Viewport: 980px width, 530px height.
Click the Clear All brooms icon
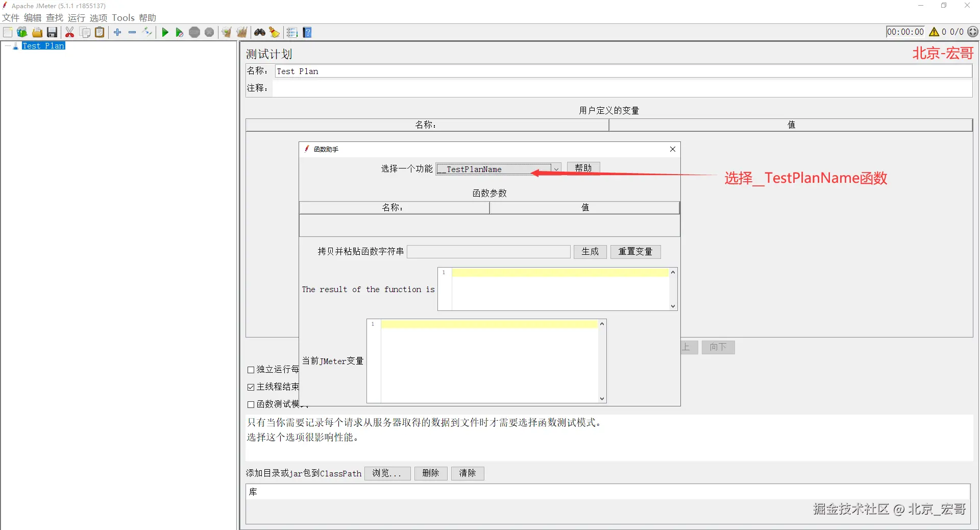pos(242,32)
